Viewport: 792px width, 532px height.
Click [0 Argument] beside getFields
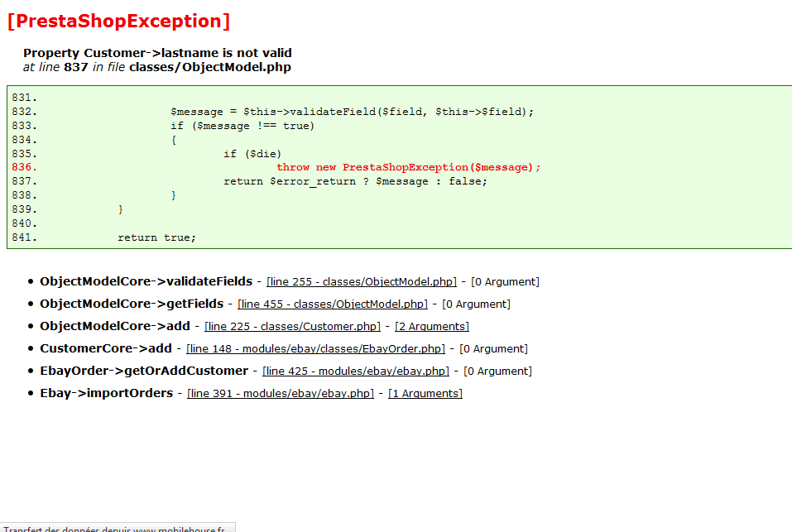[x=477, y=304]
